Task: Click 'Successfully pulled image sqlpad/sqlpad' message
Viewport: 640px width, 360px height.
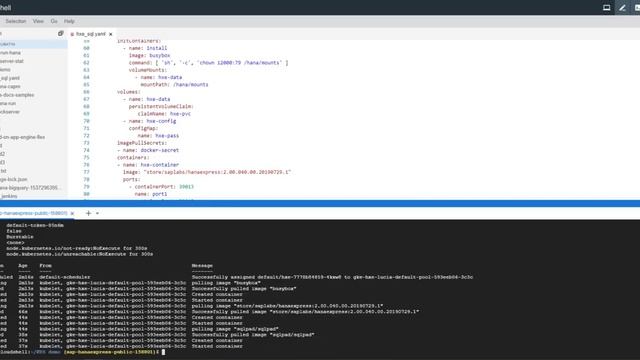Action: (x=253, y=335)
